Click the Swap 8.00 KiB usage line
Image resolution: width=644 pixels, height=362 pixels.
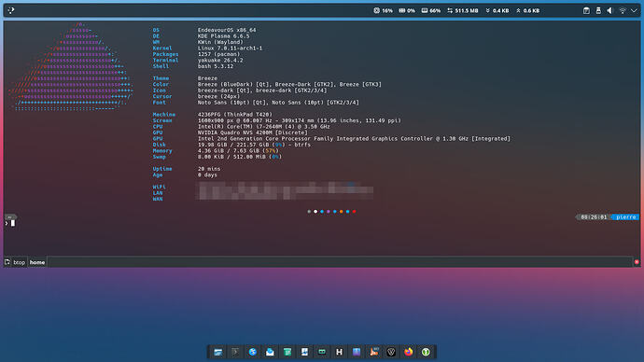click(x=240, y=157)
